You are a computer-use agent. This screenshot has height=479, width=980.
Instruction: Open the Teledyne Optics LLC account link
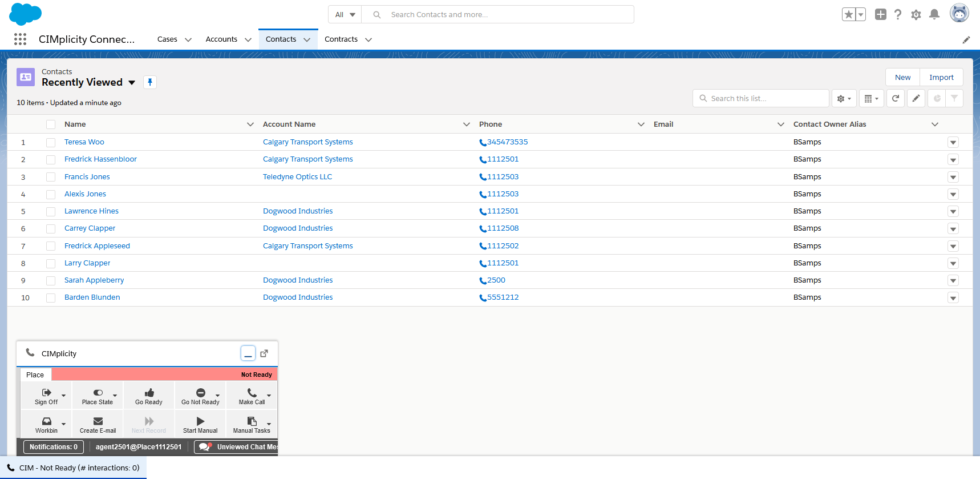(x=297, y=176)
